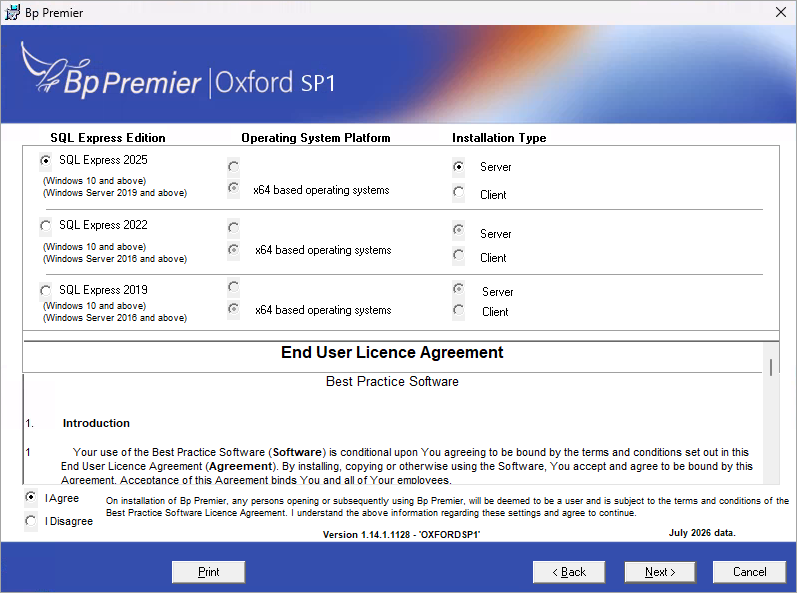Click the Best Practice Software subtitle

[x=392, y=382]
